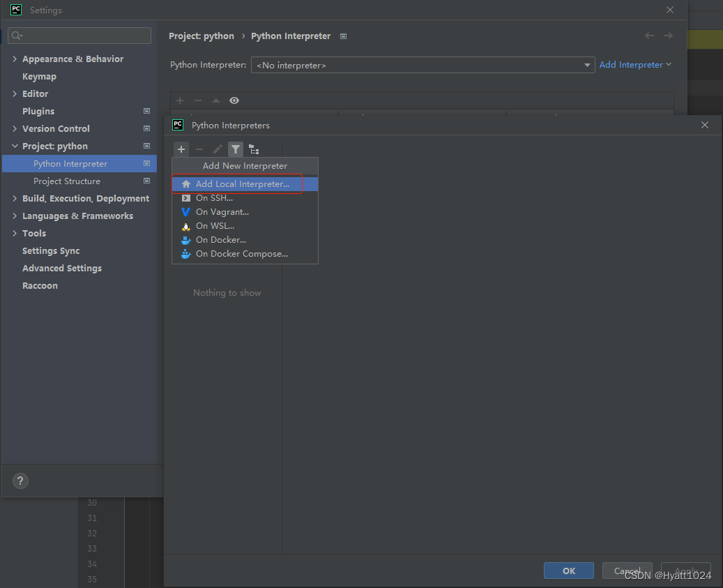
Task: Select On WSL... menu entry
Action: coord(245,226)
